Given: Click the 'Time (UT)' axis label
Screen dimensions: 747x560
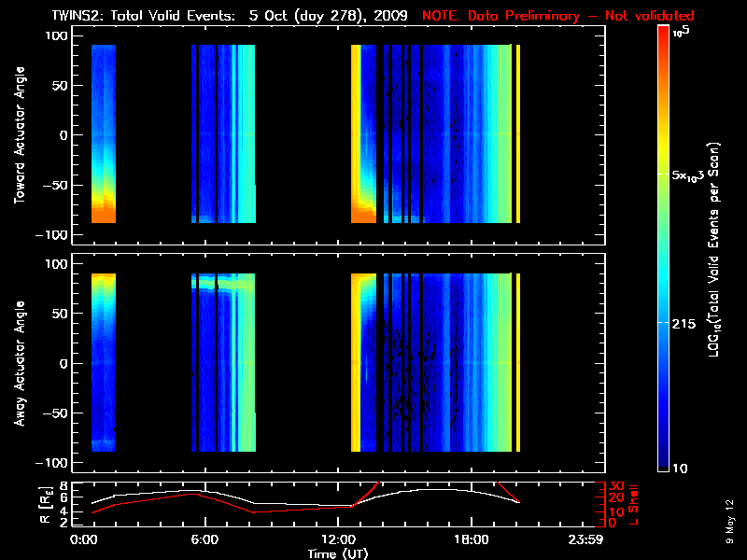Looking at the screenshot, I should point(340,553).
